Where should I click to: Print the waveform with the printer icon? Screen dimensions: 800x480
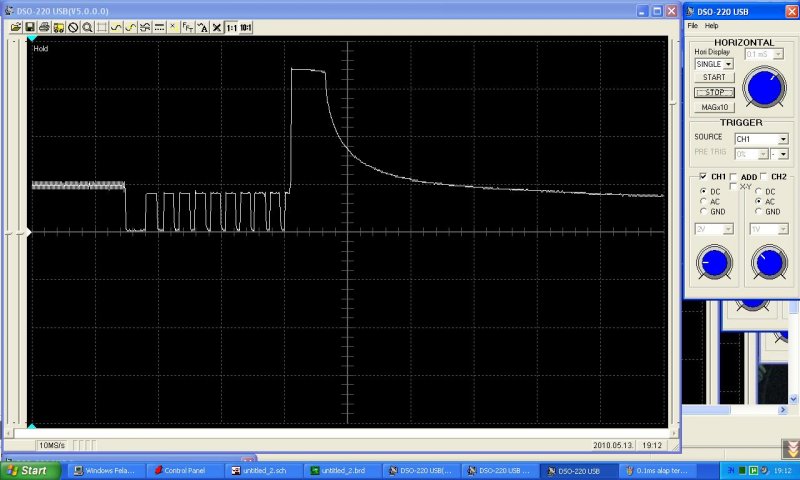tap(44, 28)
